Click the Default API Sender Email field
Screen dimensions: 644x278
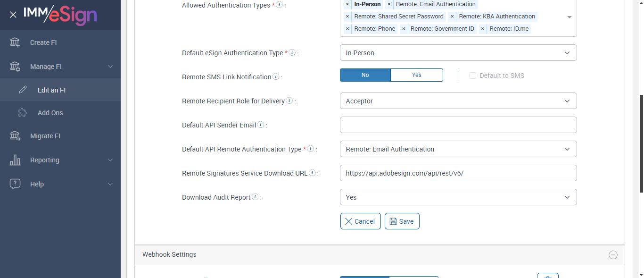pyautogui.click(x=458, y=125)
